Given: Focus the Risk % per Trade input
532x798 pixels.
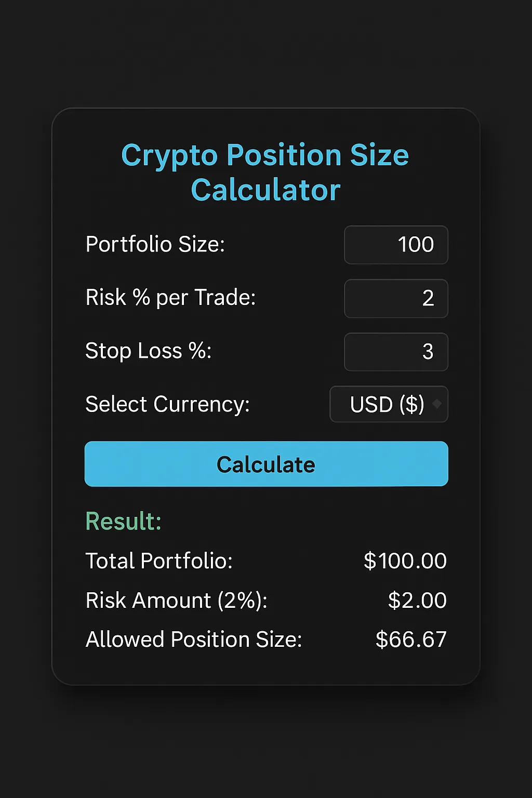Looking at the screenshot, I should coord(396,298).
